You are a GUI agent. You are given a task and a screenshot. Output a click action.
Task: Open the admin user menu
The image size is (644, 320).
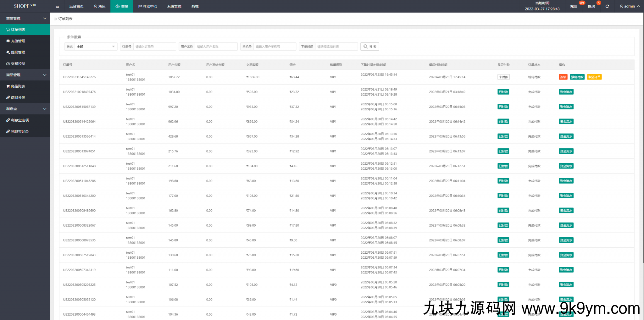pyautogui.click(x=630, y=6)
